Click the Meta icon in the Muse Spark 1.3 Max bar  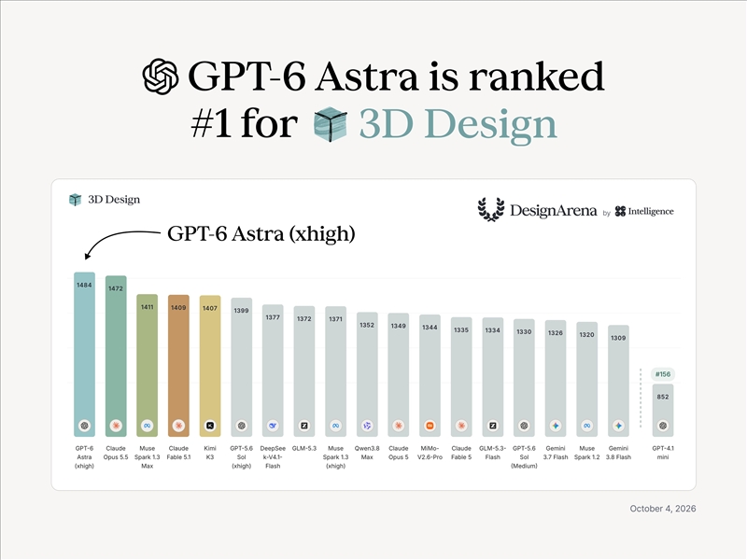[x=148, y=426]
